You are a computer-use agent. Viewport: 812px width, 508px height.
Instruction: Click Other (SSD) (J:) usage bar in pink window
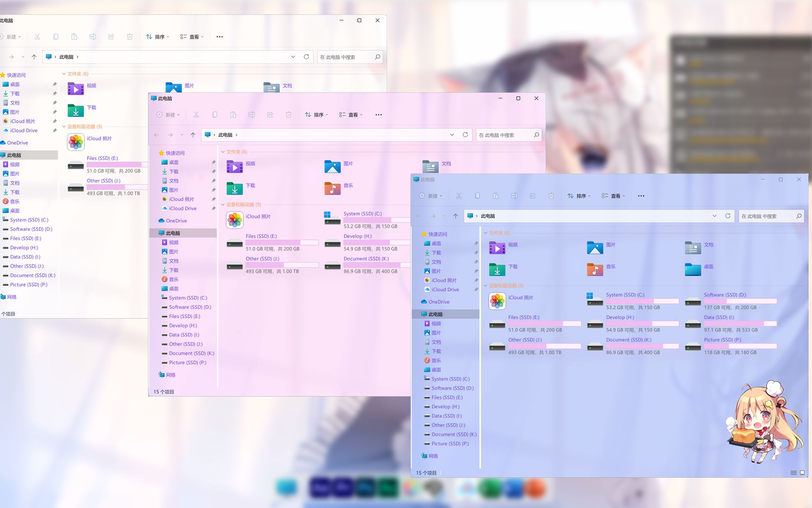pos(282,265)
